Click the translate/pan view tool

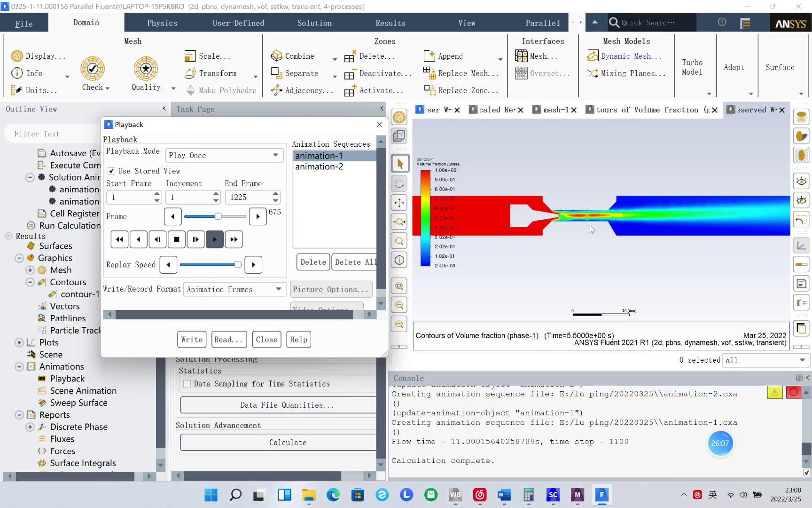(399, 203)
